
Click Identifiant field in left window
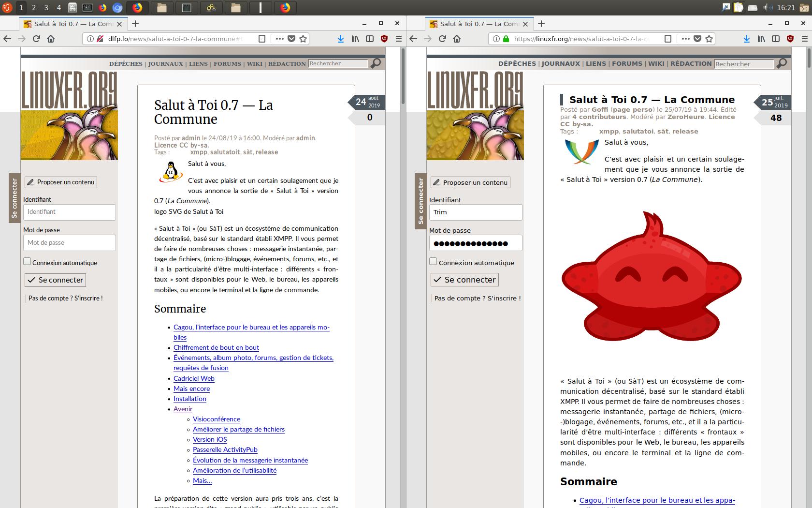pyautogui.click(x=70, y=212)
